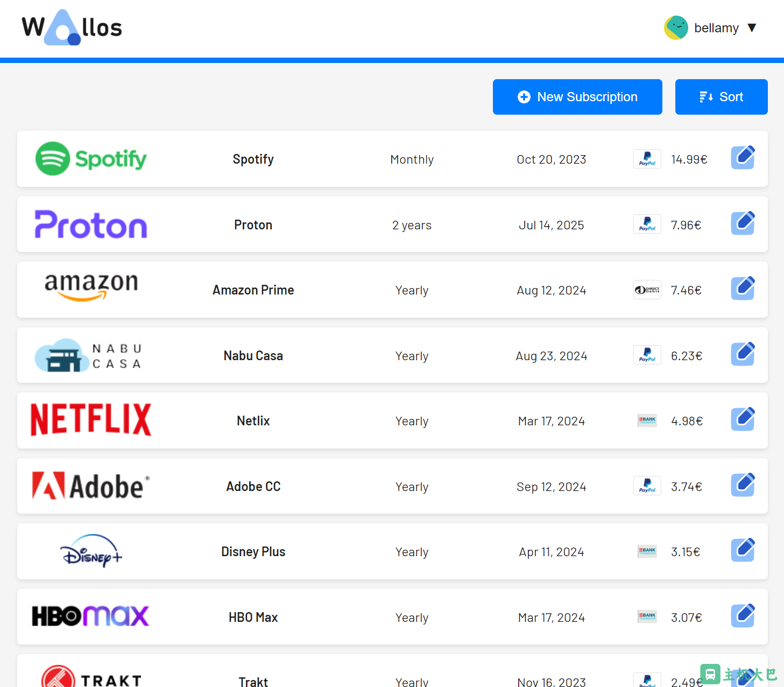Select the "Spotify" subscription name
Screen dimensions: 784x687
click(253, 159)
